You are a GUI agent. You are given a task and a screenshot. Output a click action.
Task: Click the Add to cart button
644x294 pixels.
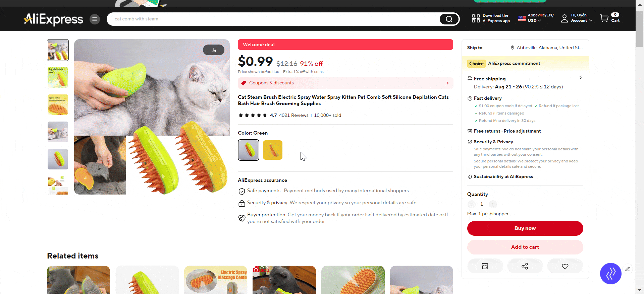pos(525,247)
